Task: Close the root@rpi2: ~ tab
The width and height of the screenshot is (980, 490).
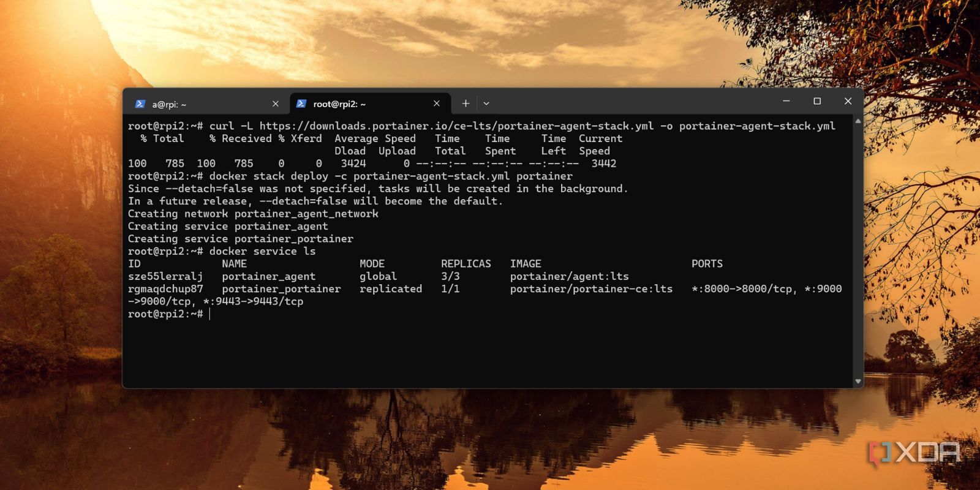Action: 437,104
